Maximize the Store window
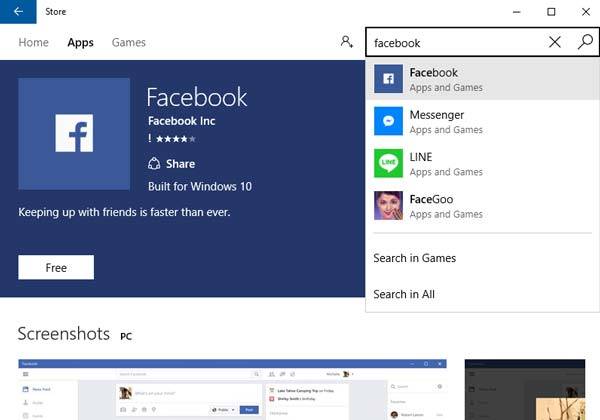Screen dimensions: 600x420 [551, 12]
